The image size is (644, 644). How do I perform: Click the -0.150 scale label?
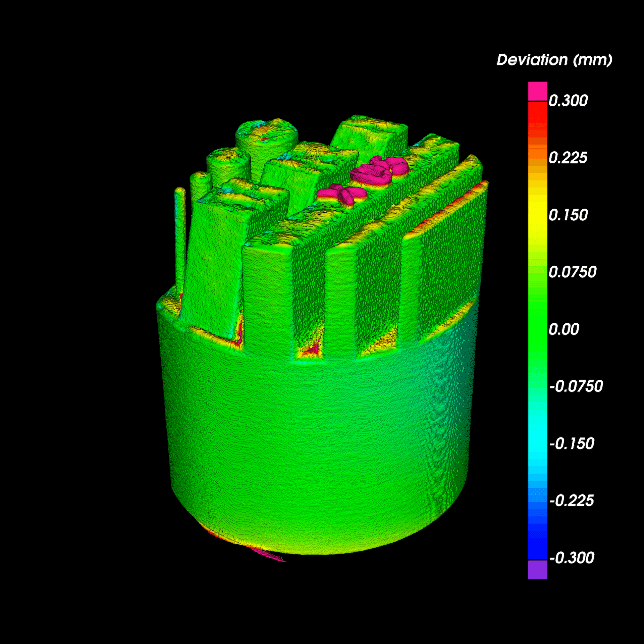pos(572,444)
